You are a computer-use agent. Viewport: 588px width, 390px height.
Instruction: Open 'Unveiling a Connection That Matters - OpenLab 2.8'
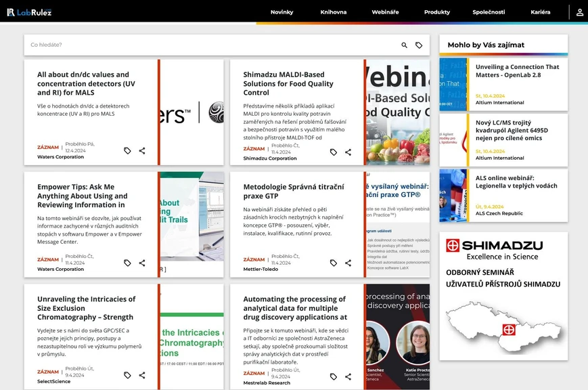[517, 70]
